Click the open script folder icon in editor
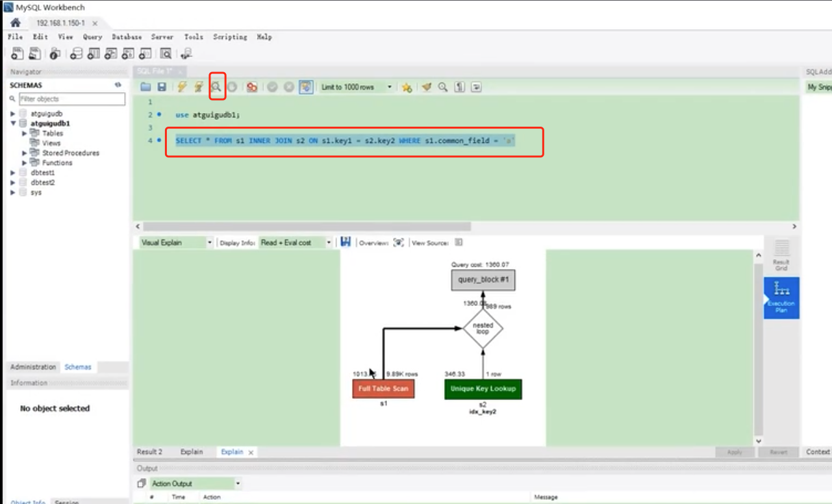 click(x=145, y=87)
